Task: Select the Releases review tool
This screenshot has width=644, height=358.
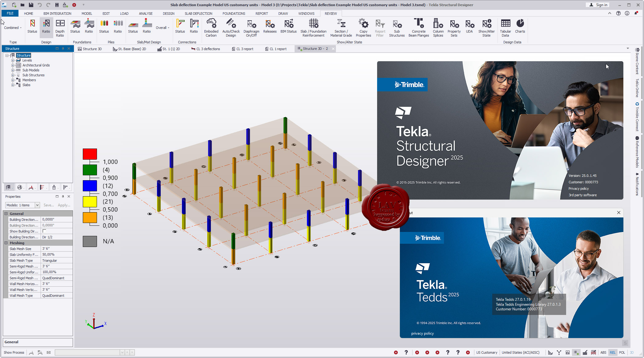Action: (270, 26)
